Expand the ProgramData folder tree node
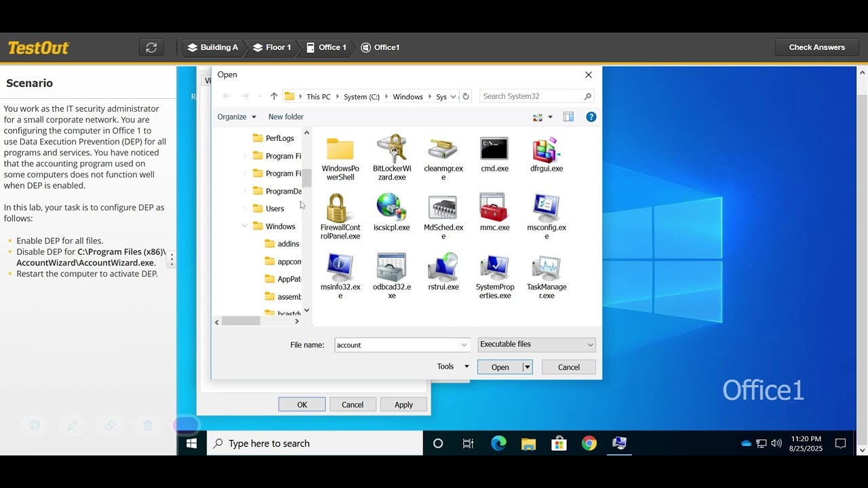Image resolution: width=868 pixels, height=488 pixels. (245, 191)
